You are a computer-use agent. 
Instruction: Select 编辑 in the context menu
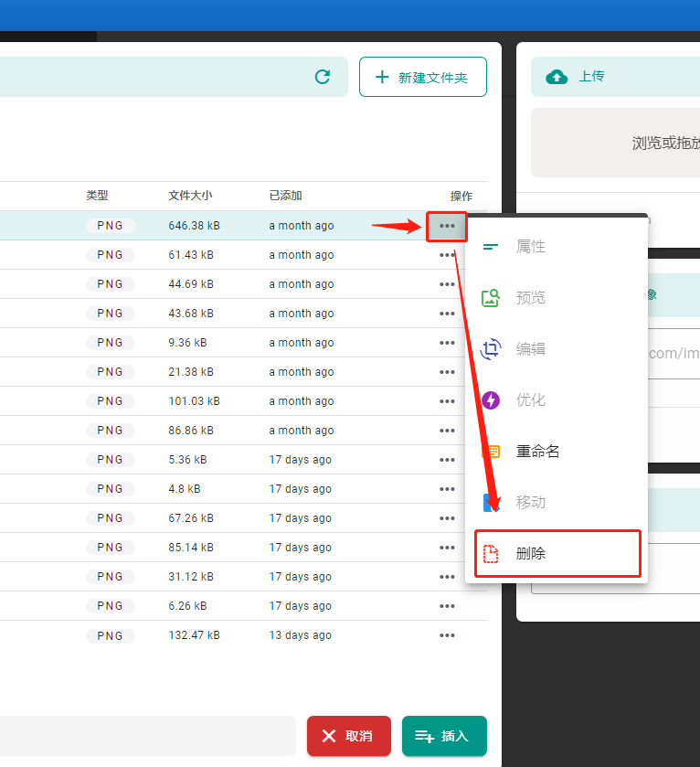[557, 349]
